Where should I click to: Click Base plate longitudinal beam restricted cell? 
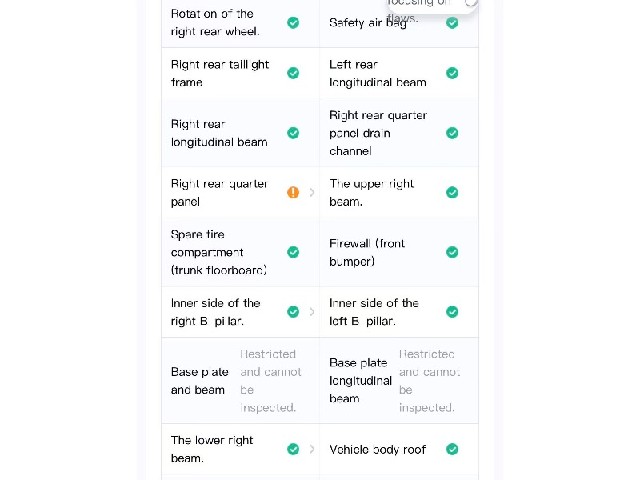tap(399, 381)
